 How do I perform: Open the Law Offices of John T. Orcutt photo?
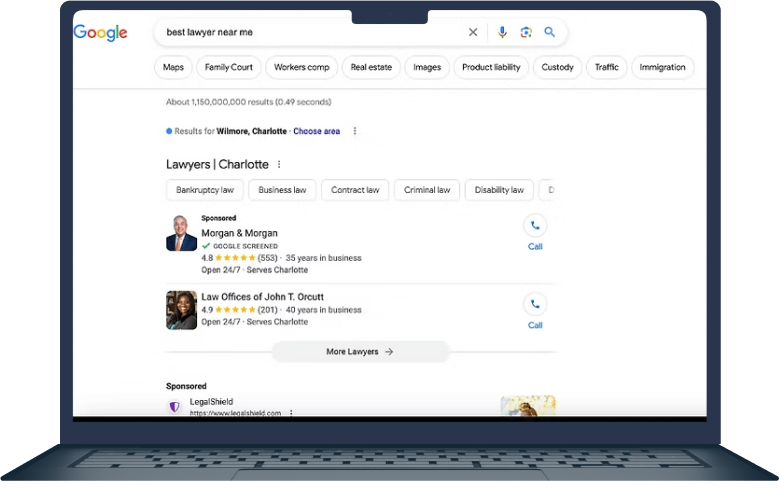coord(181,310)
